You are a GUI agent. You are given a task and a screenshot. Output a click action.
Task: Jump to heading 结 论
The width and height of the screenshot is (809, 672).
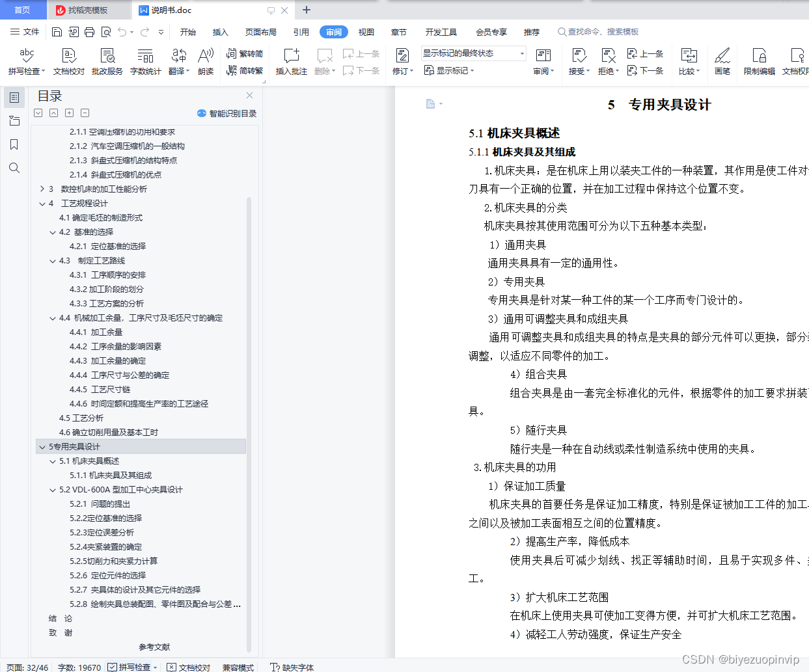tap(61, 619)
